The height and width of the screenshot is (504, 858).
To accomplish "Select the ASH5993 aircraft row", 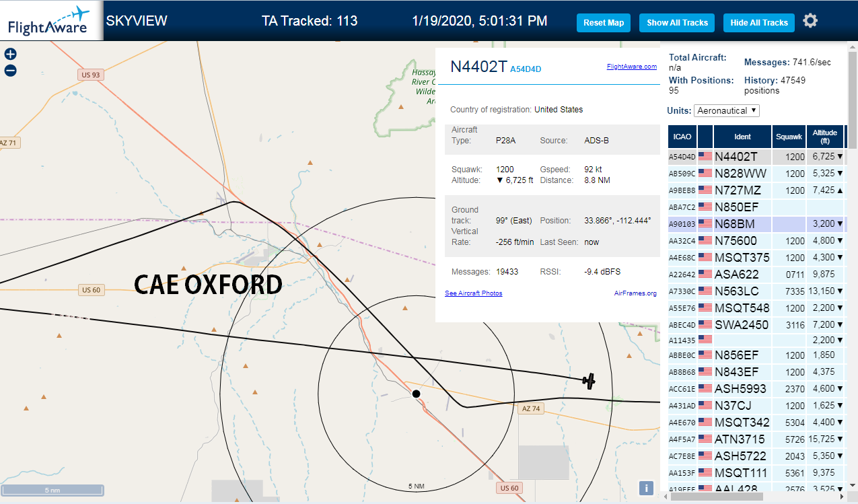I will pos(757,389).
